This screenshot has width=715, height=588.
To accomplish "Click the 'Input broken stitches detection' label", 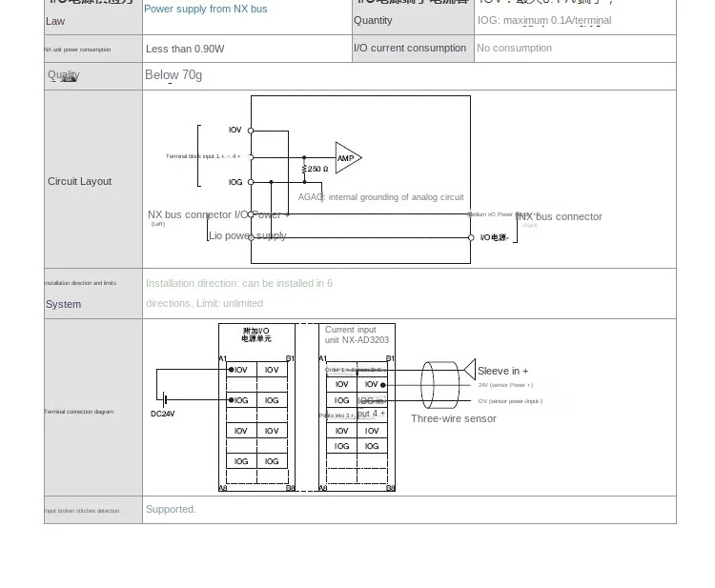I will click(82, 511).
